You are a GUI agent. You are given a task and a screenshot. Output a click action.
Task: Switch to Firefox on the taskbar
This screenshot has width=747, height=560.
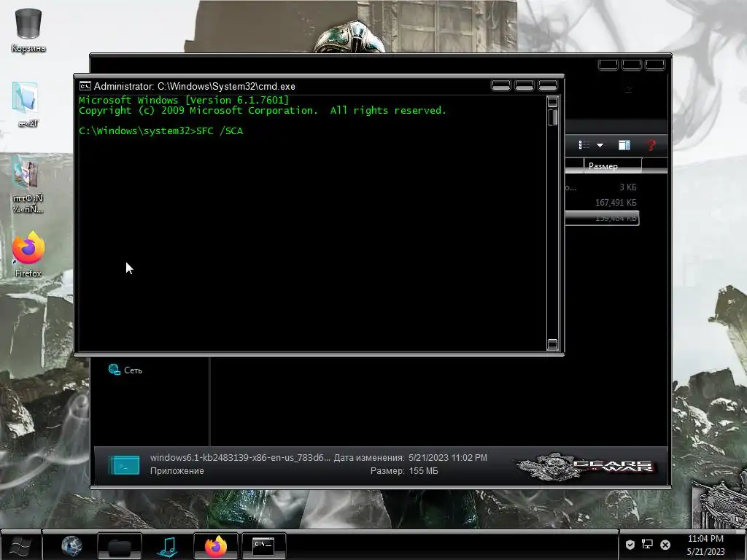pos(215,545)
